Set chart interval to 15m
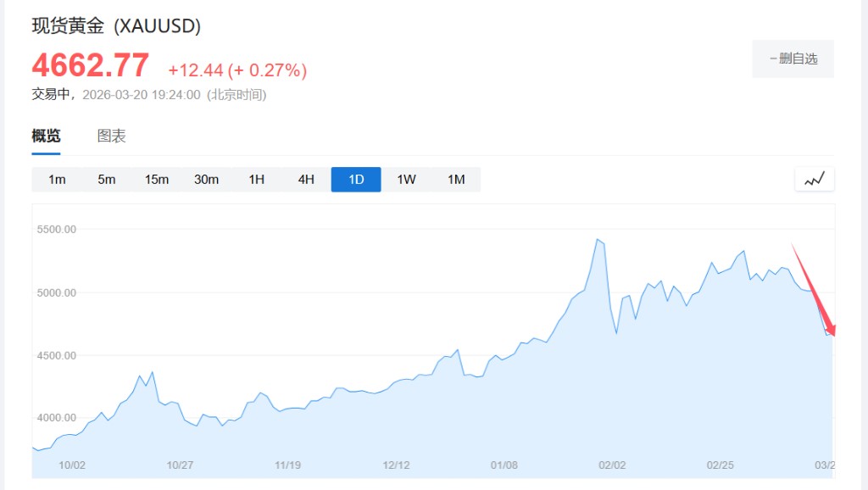Screen dimensions: 868x490 pyautogui.click(x=157, y=180)
